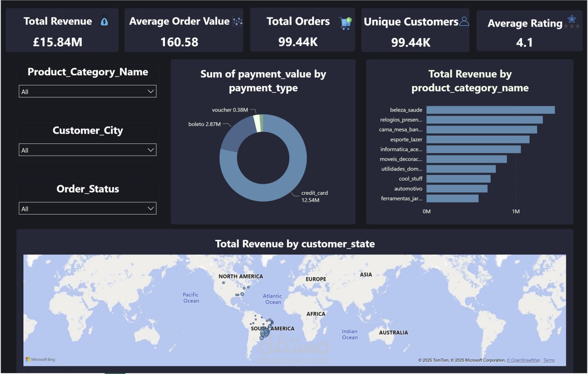This screenshot has width=588, height=374.
Task: Click the AUSTRALIA label on the map
Action: pyautogui.click(x=393, y=333)
